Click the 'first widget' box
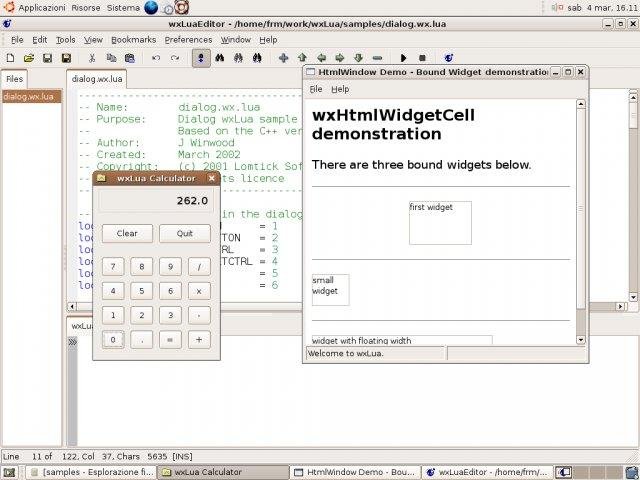Screen dimensions: 640x480 point(440,223)
